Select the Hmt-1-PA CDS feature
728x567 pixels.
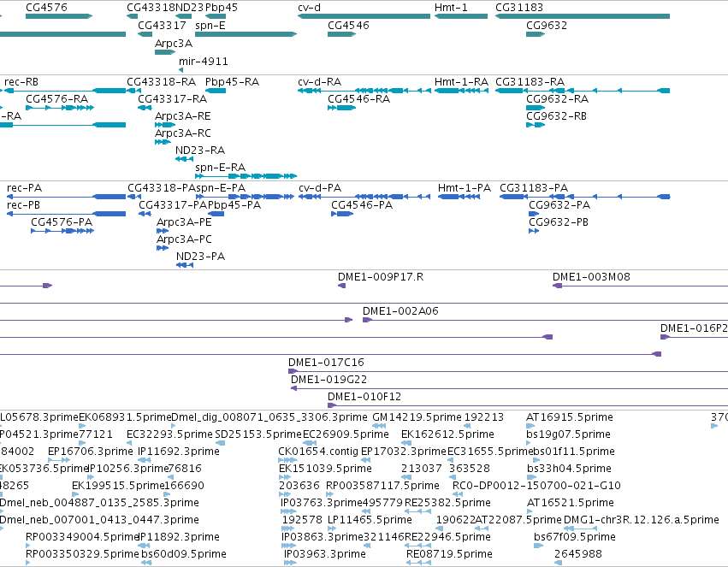pos(459,197)
